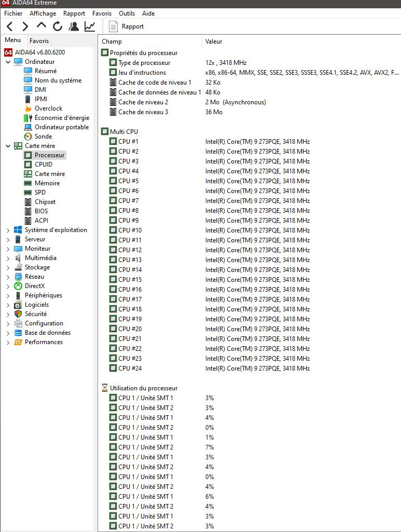Click the Rapport toolbar button
Viewport: 401px width, 532px height.
click(126, 26)
